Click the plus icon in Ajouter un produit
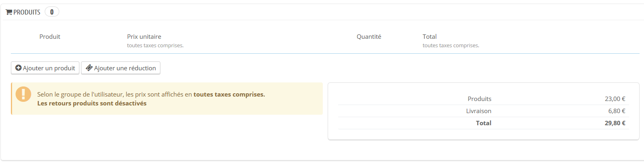Viewport: 644px width, 162px height. tap(18, 68)
